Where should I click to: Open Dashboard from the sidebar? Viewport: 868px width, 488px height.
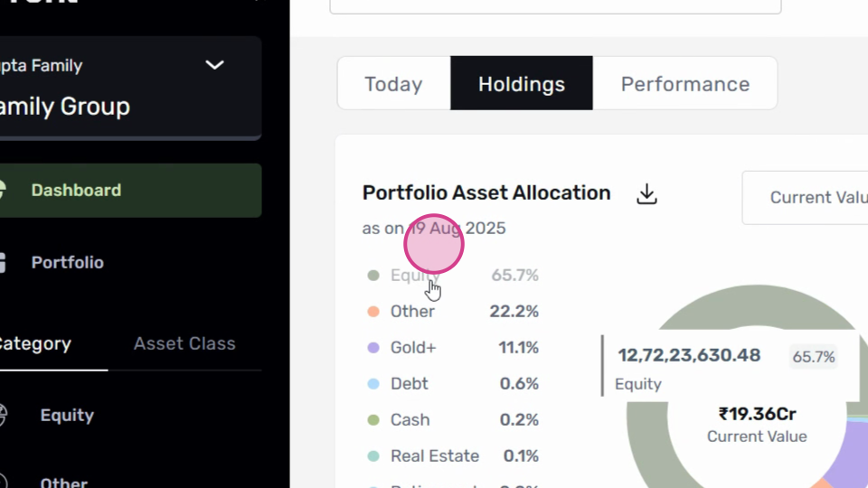coord(130,191)
